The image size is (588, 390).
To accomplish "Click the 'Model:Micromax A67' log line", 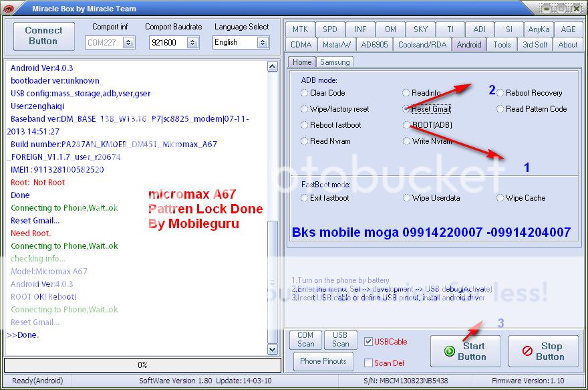I will 49,272.
